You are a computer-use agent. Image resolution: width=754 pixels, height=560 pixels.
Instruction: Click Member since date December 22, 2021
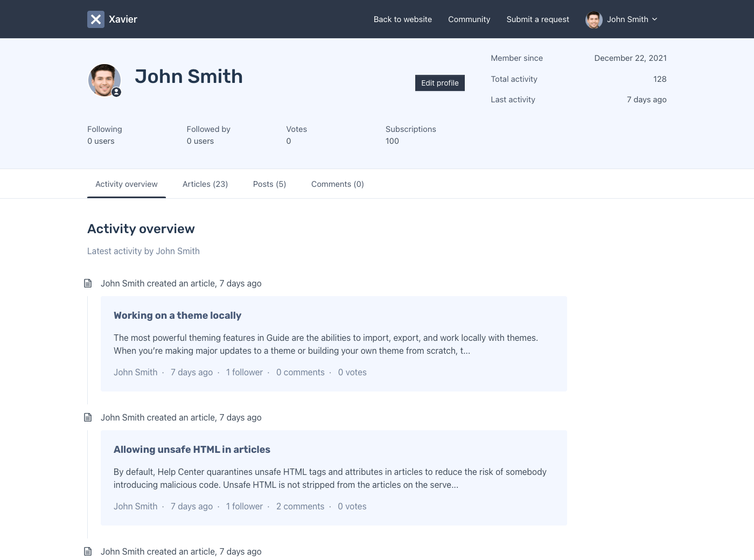tap(630, 58)
